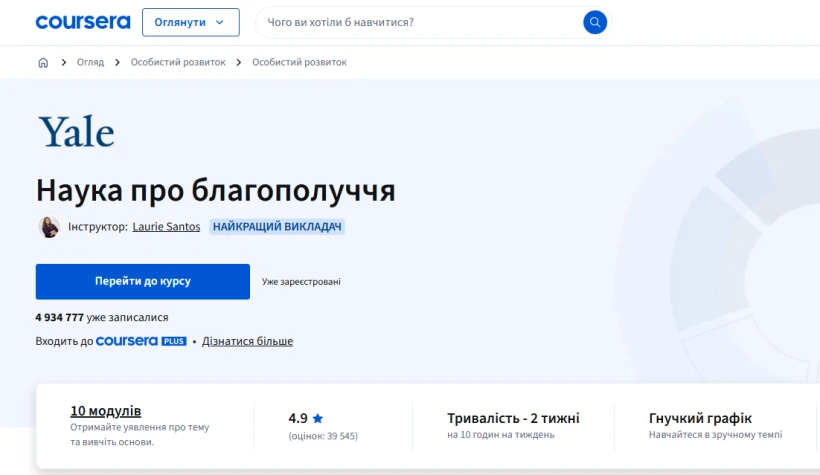Open the Оглянути dropdown menu
This screenshot has width=820, height=475.
(191, 22)
